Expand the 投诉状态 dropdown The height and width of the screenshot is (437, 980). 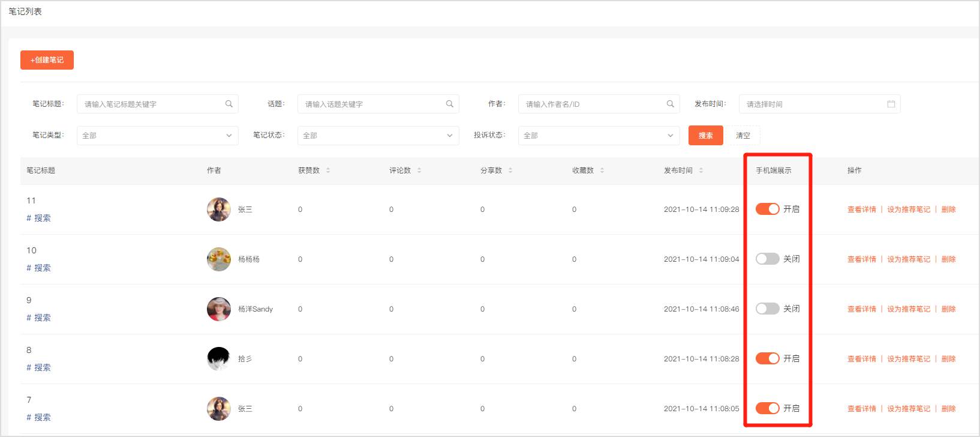pos(599,136)
